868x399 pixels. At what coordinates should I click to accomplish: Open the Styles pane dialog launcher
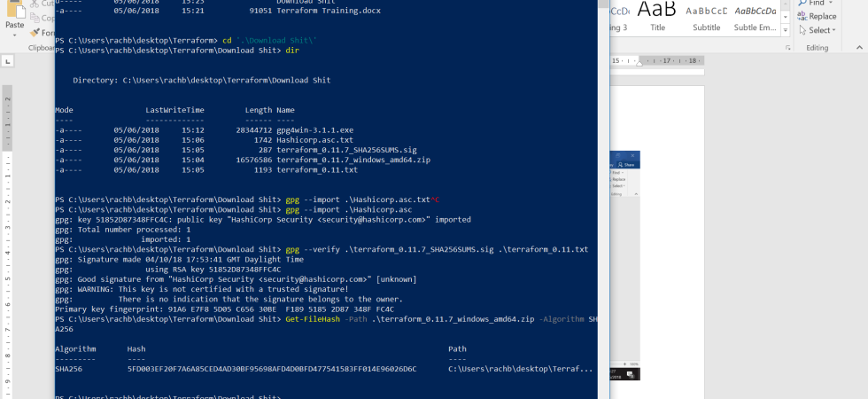(x=787, y=48)
